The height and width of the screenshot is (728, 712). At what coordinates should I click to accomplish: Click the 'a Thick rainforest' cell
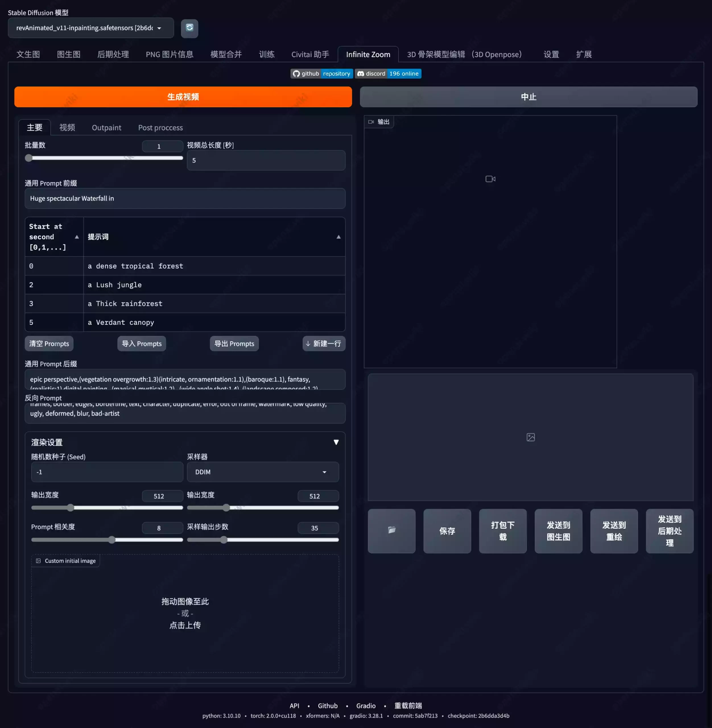[x=214, y=304]
